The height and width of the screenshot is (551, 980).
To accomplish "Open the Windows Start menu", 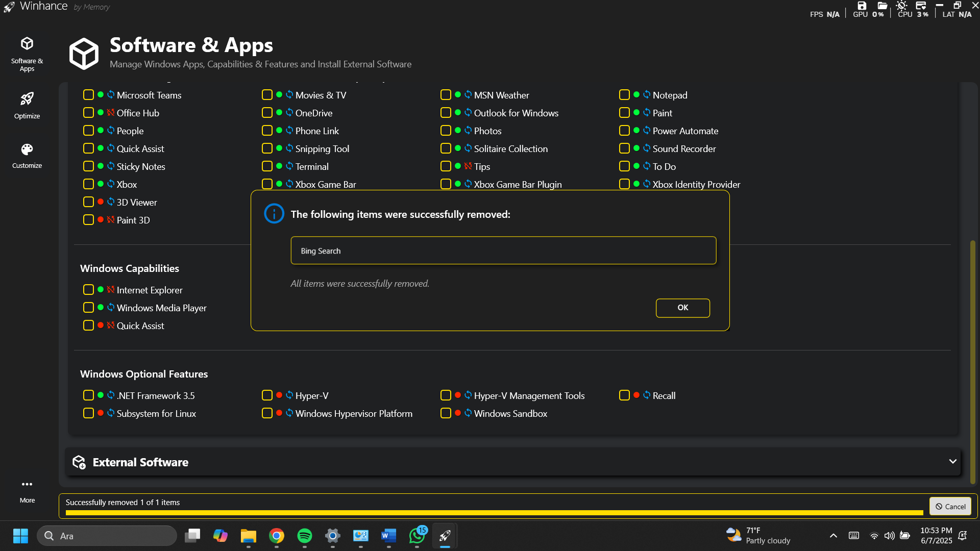I will pos(20,536).
